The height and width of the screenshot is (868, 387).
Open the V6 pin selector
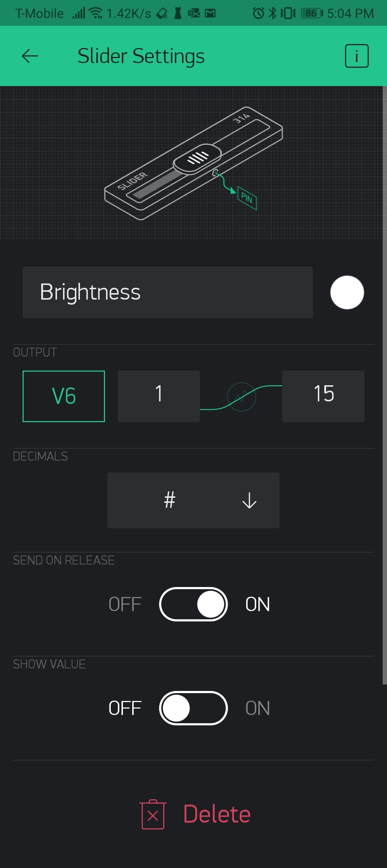64,396
